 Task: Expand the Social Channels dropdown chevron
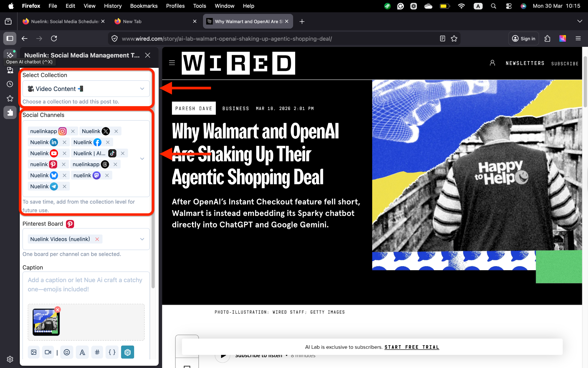142,159
